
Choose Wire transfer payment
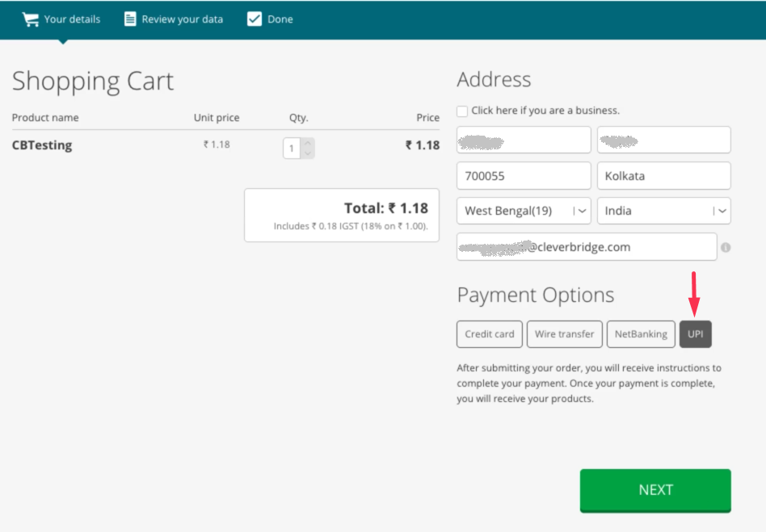coord(564,333)
